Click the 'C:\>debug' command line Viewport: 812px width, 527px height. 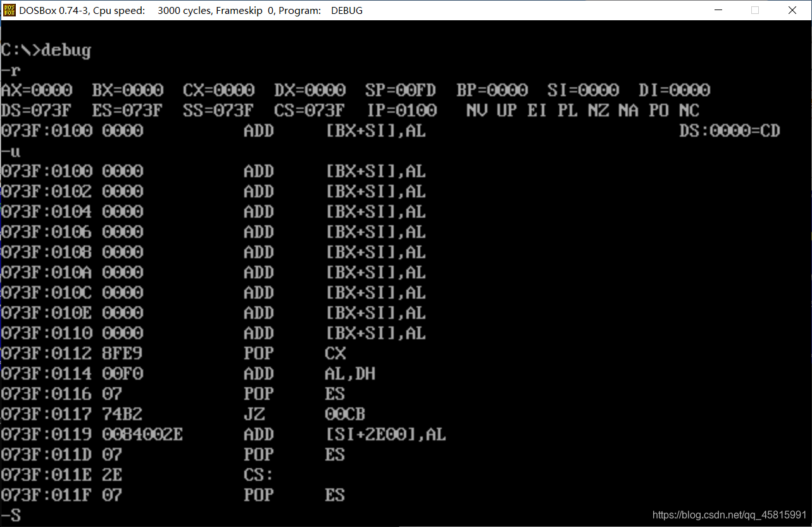point(46,50)
